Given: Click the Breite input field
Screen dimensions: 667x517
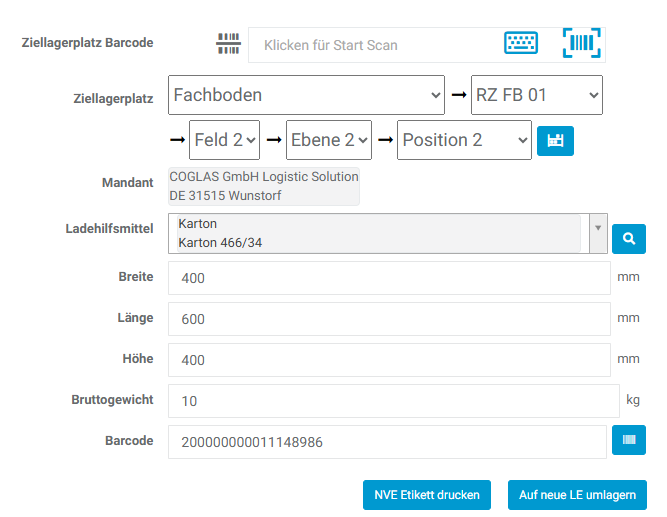Looking at the screenshot, I should [x=389, y=278].
